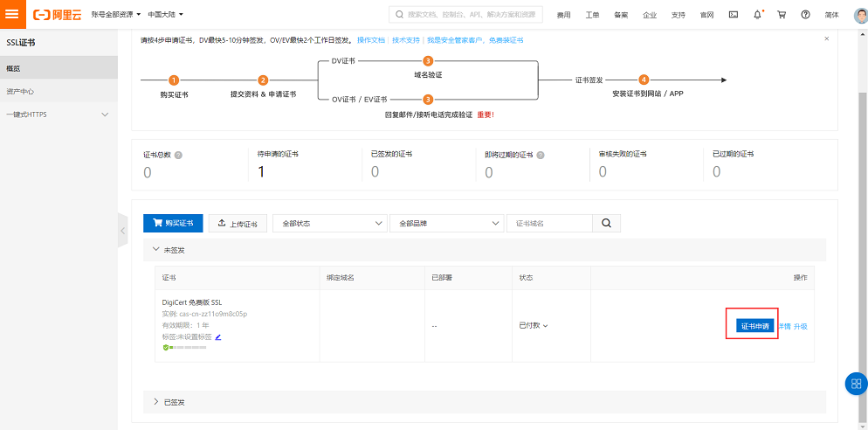Image resolution: width=868 pixels, height=430 pixels.
Task: Edit certificate tag with pencil icon
Action: pos(218,336)
